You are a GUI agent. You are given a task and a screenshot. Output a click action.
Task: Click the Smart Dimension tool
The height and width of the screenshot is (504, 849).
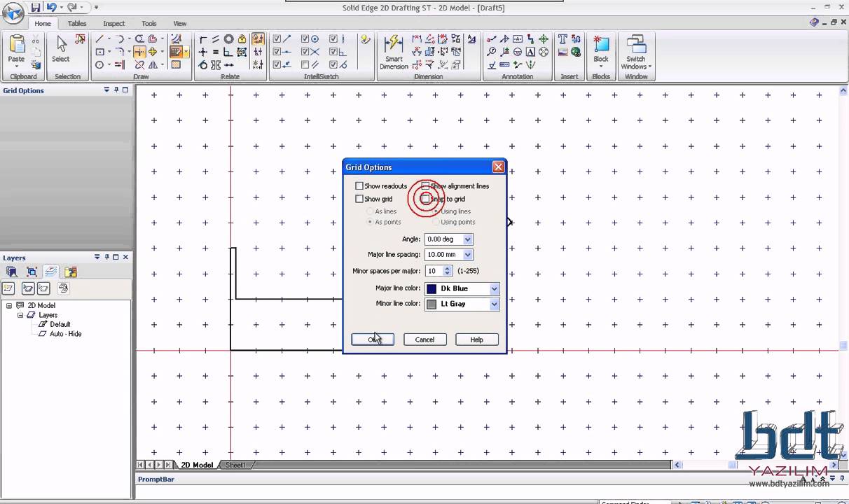pyautogui.click(x=394, y=51)
